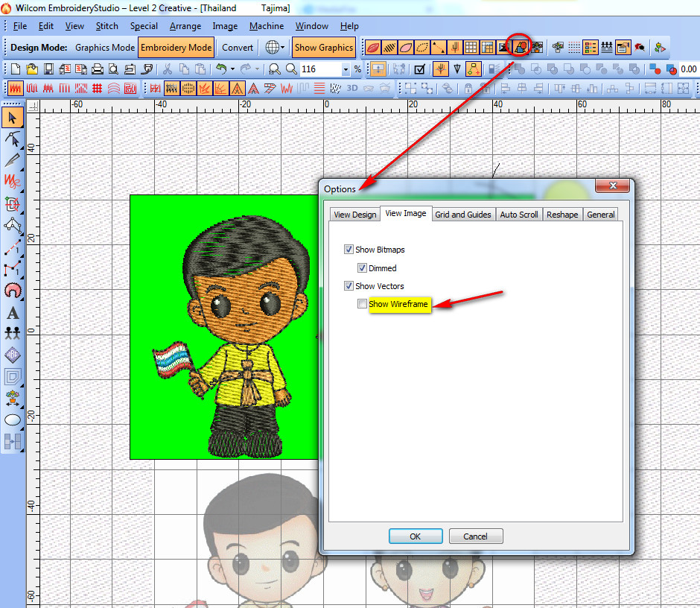This screenshot has height=608, width=700.
Task: Switch to Embroidery Mode
Action: coord(176,48)
